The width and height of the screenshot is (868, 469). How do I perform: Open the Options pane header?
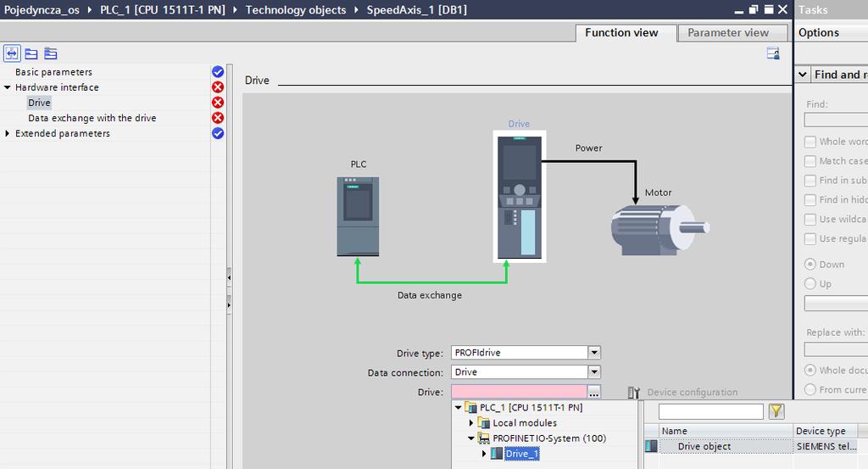tap(831, 33)
